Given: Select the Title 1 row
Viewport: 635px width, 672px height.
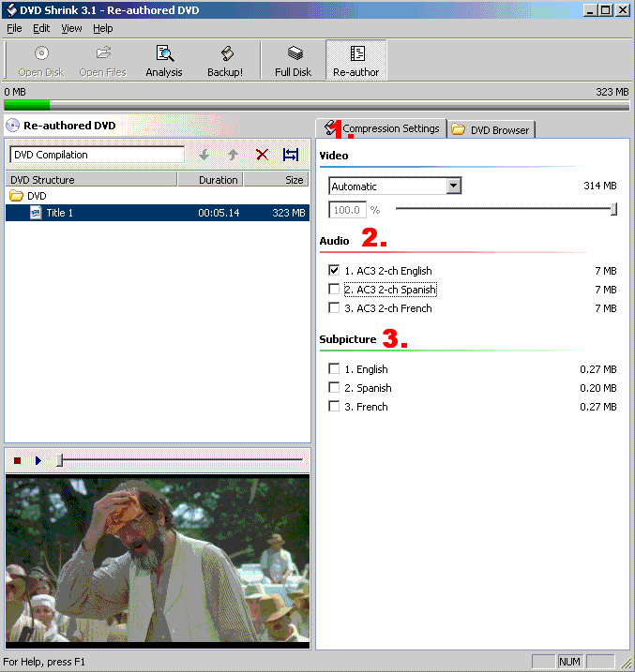Looking at the screenshot, I should click(158, 213).
